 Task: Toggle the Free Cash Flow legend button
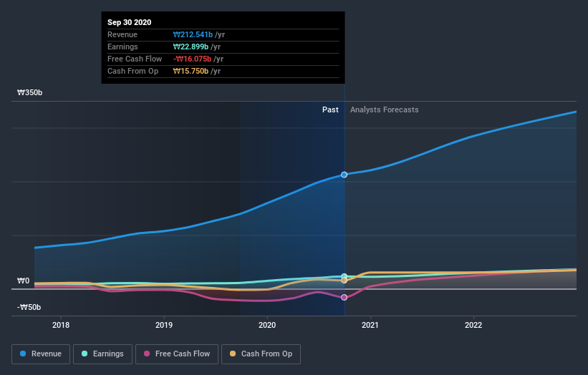177,354
